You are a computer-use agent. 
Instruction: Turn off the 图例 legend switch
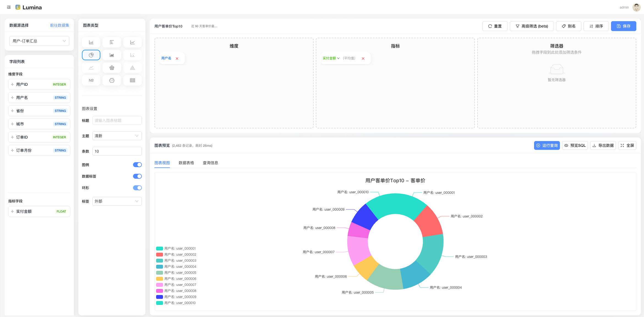137,165
